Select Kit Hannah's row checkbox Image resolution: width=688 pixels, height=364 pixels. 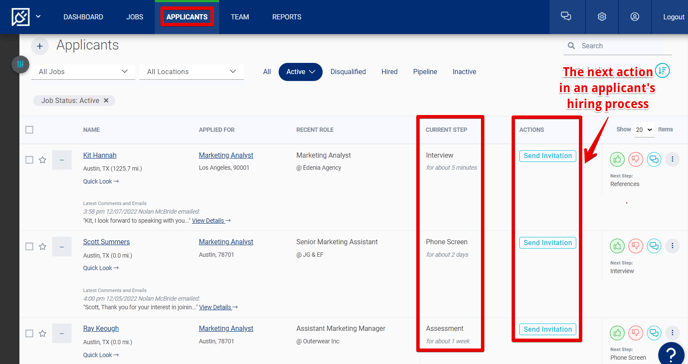tap(29, 160)
